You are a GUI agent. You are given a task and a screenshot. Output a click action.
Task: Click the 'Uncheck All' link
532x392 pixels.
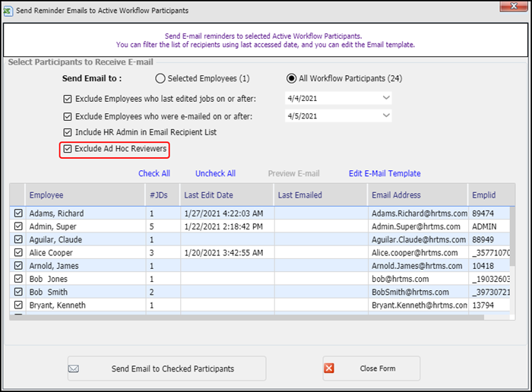[215, 174]
